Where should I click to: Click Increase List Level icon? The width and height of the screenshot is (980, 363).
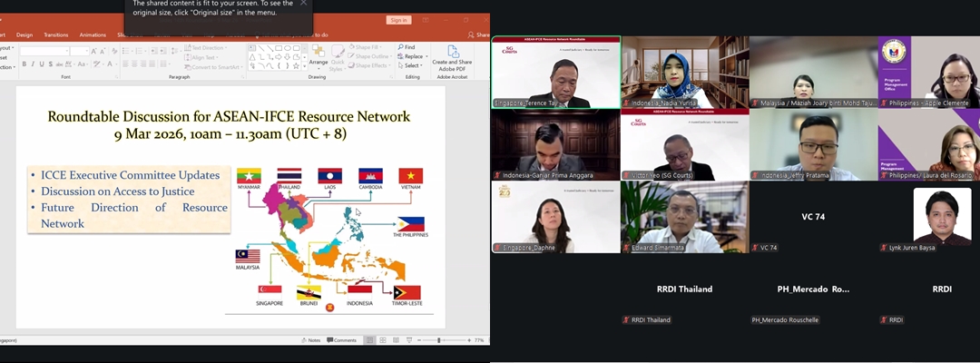162,51
